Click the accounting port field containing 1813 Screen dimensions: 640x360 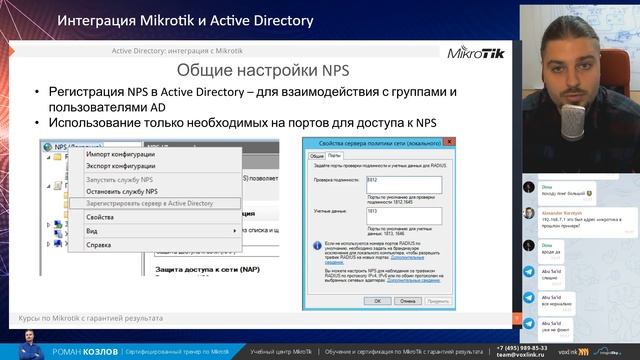[x=404, y=216]
